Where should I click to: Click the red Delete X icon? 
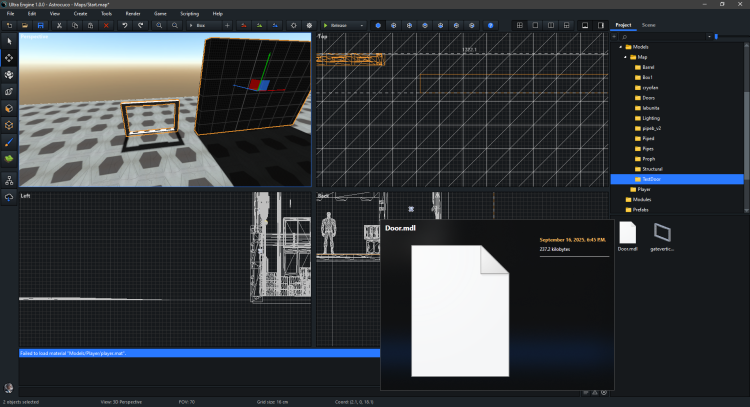tap(106, 24)
